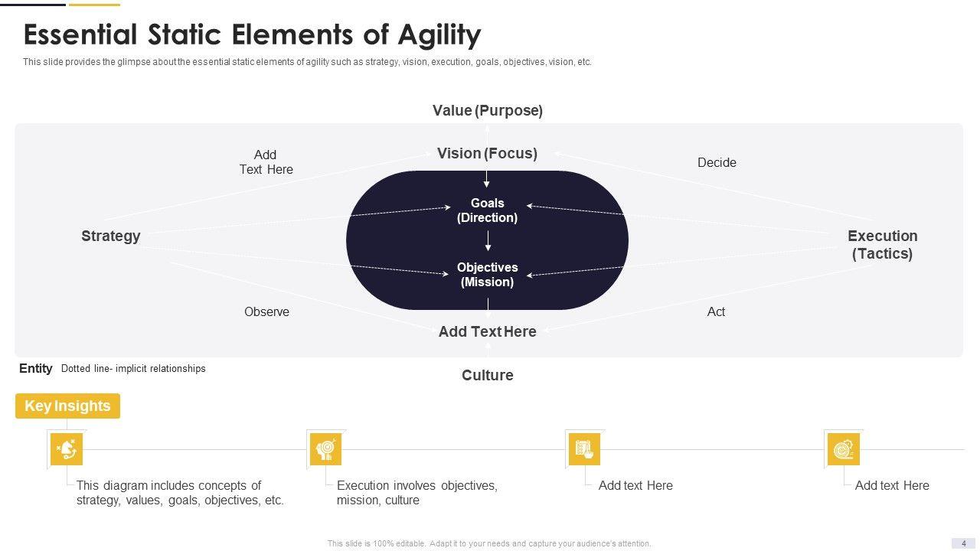Click the hand holding target icon
The width and height of the screenshot is (980, 551).
pyautogui.click(x=325, y=450)
